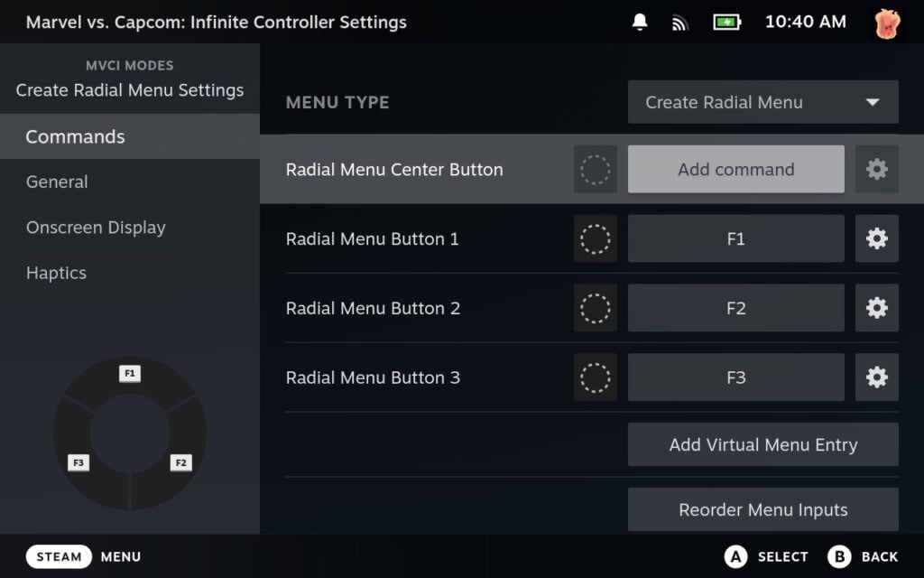Click the dashed circle icon next to Radial Menu Button 3
Image resolution: width=924 pixels, height=578 pixels.
coord(595,377)
